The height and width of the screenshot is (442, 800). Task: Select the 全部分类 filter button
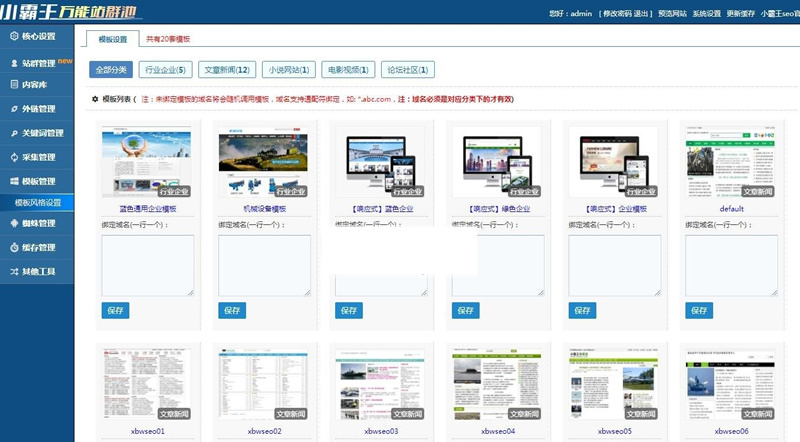111,70
